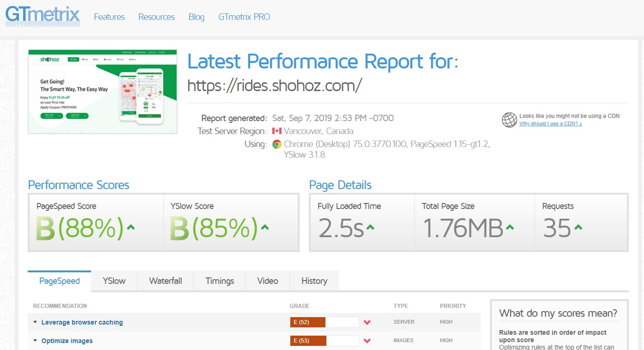Click the report generated date text
The height and width of the screenshot is (350, 644).
[333, 118]
